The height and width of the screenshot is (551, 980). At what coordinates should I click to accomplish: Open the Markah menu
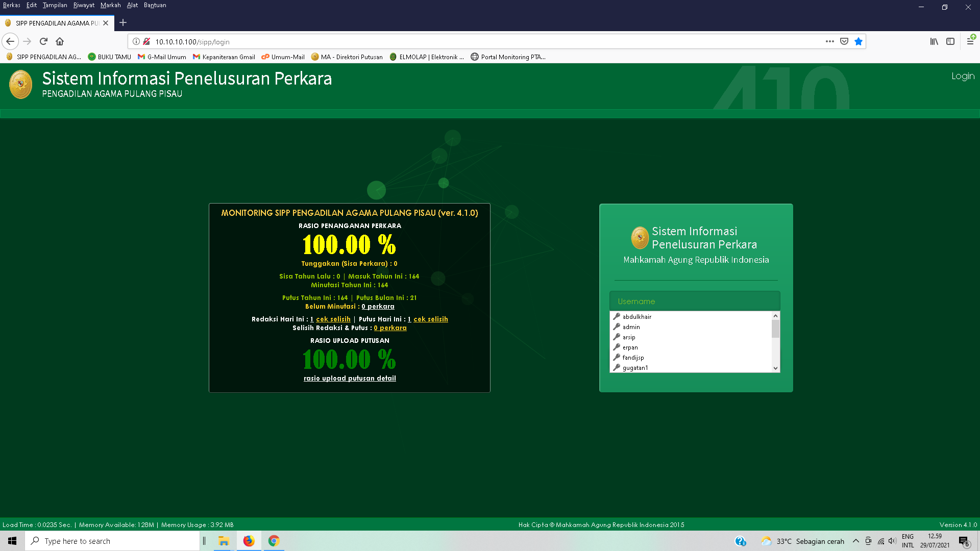click(110, 5)
